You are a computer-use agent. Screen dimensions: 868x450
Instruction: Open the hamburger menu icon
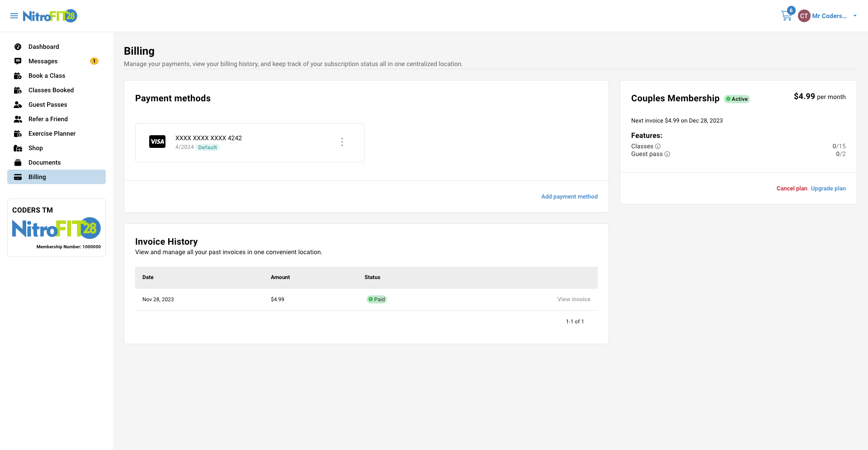(x=14, y=16)
